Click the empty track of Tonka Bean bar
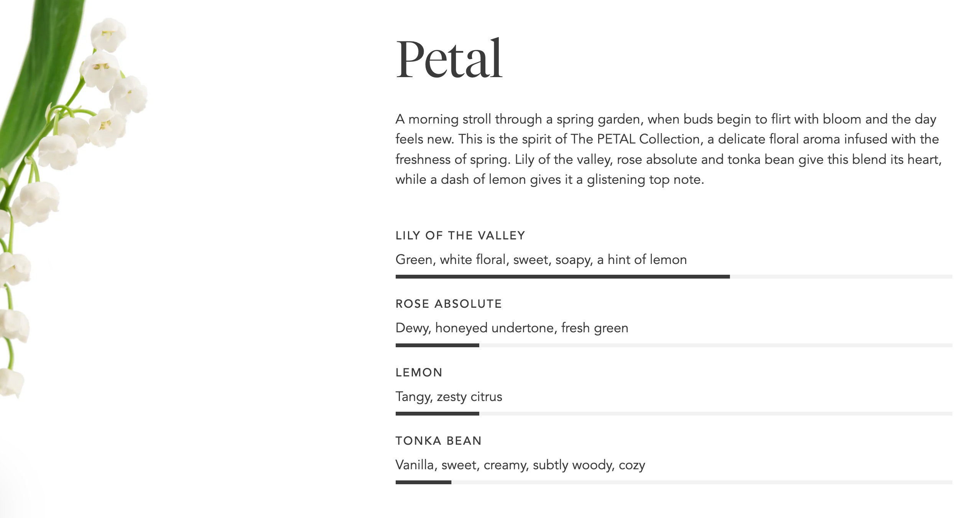This screenshot has height=518, width=980. [x=702, y=482]
